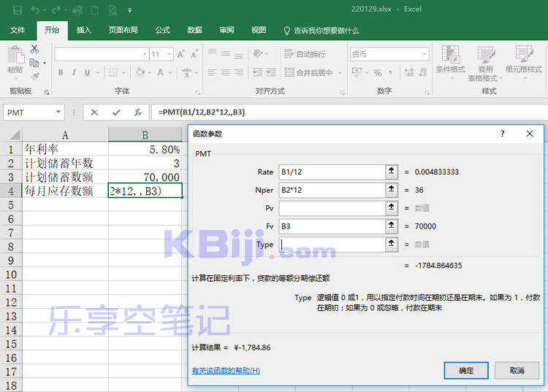
Task: Click the print preview icon in title bar
Action: pyautogui.click(x=113, y=10)
